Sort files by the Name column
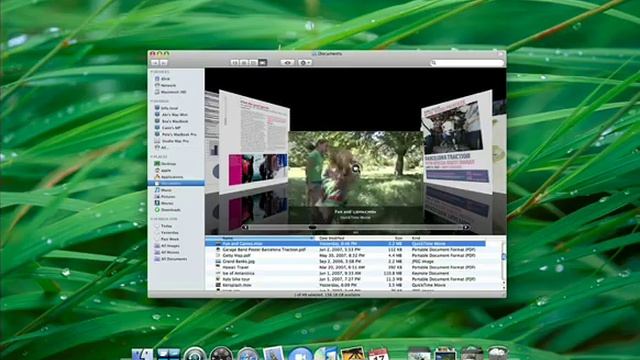This screenshot has width=640, height=360. click(261, 238)
